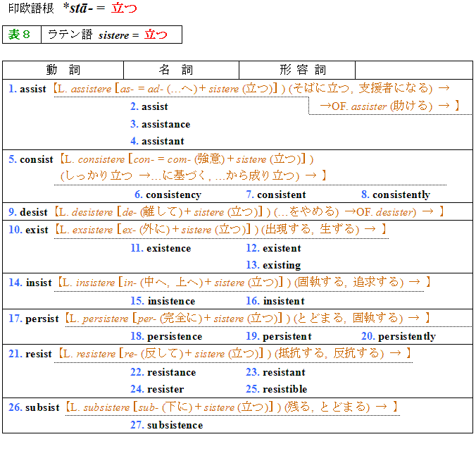Click the '動 詞' column header

(x=63, y=70)
